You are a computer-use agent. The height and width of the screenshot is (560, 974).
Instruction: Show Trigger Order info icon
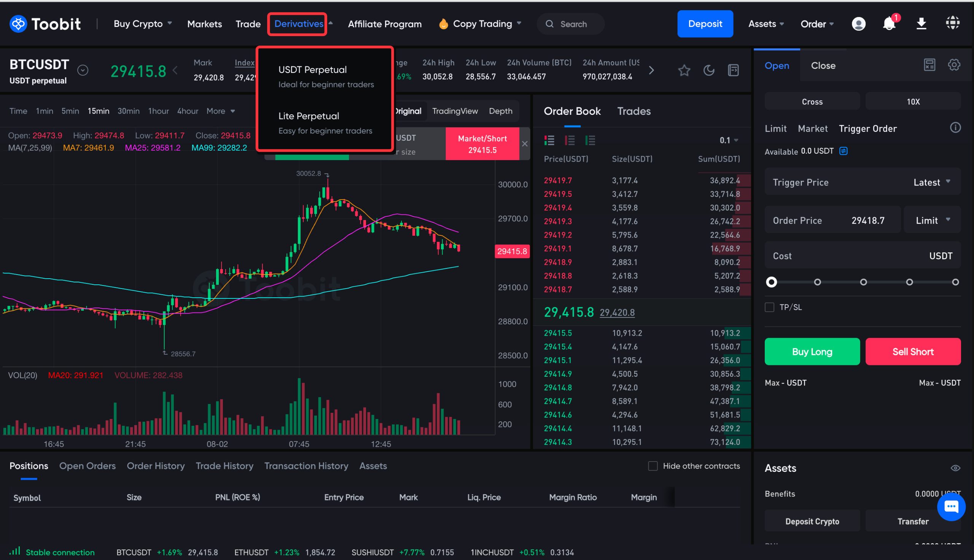point(955,128)
